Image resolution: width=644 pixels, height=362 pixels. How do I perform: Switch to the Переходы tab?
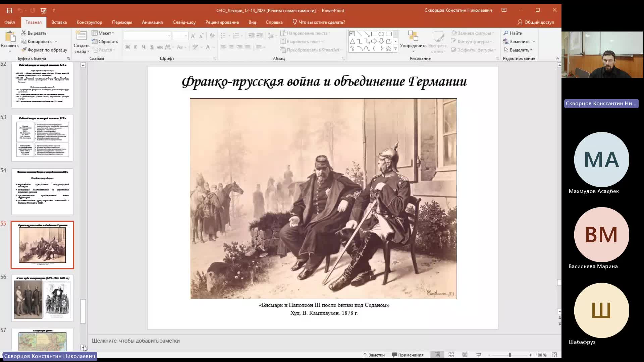pos(122,22)
